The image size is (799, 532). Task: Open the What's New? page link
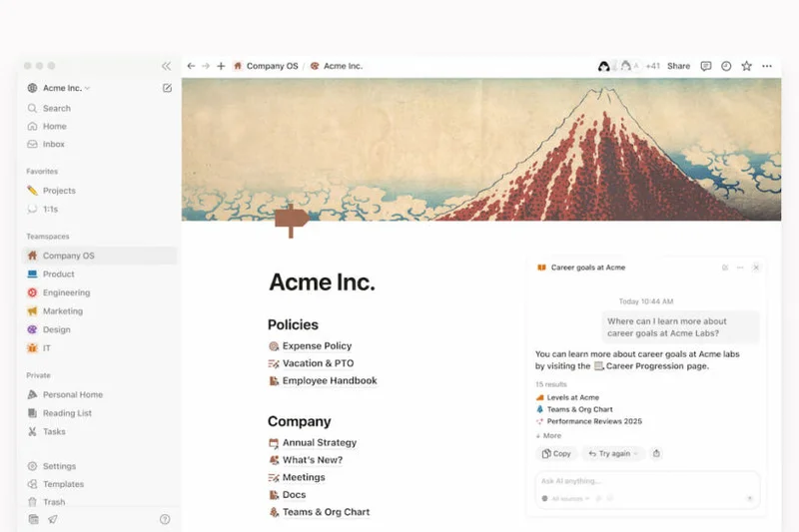point(306,460)
